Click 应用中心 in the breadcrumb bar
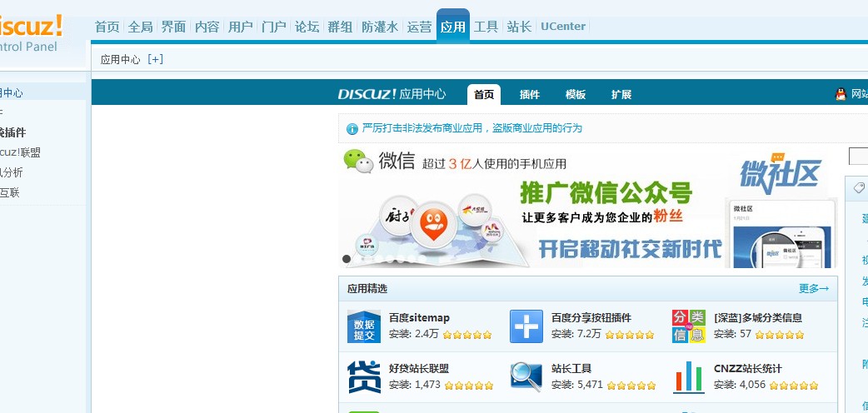 click(x=121, y=60)
